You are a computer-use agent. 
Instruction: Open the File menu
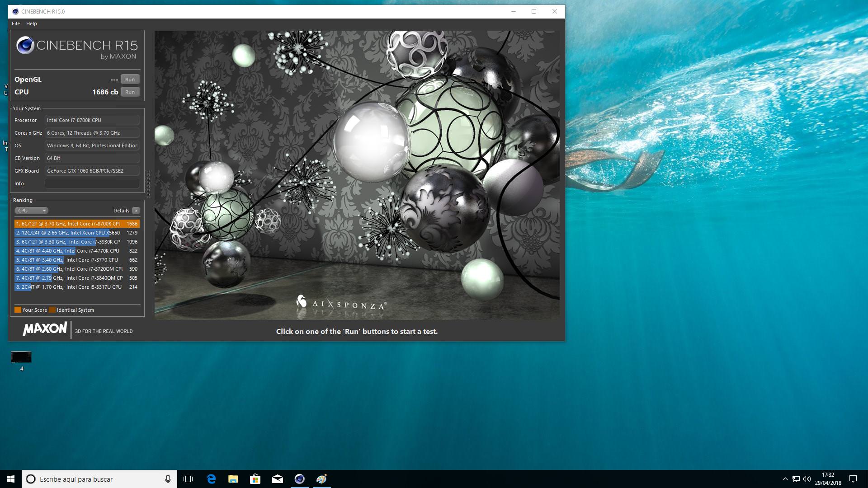pyautogui.click(x=16, y=23)
